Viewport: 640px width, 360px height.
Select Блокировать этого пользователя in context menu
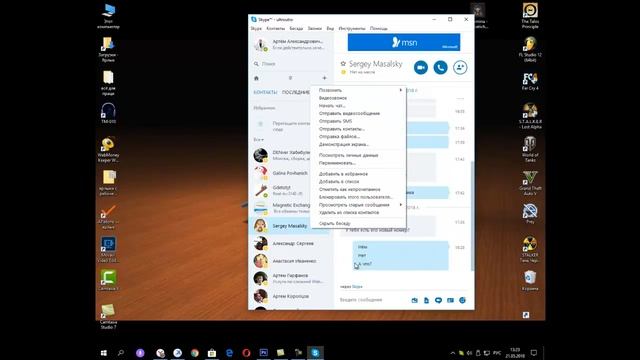[x=358, y=197]
